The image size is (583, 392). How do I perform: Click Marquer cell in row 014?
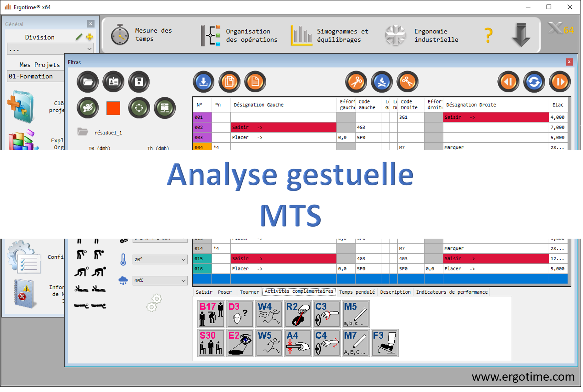pos(496,249)
